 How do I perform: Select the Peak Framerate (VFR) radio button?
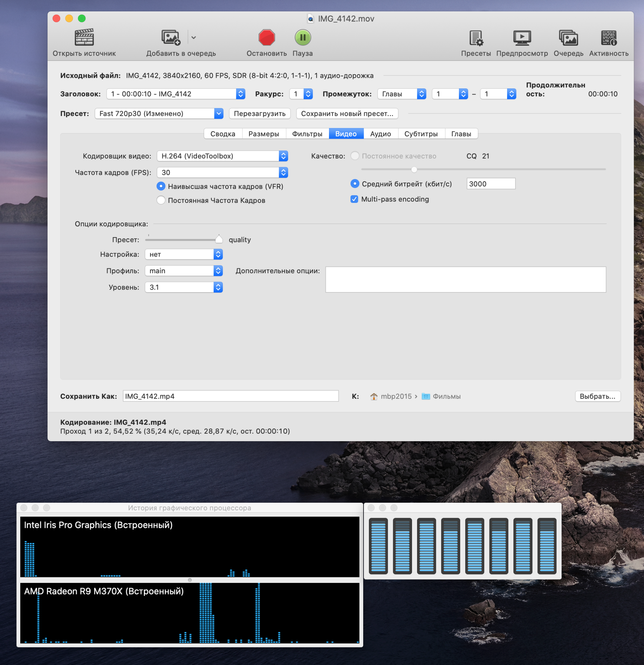click(161, 186)
